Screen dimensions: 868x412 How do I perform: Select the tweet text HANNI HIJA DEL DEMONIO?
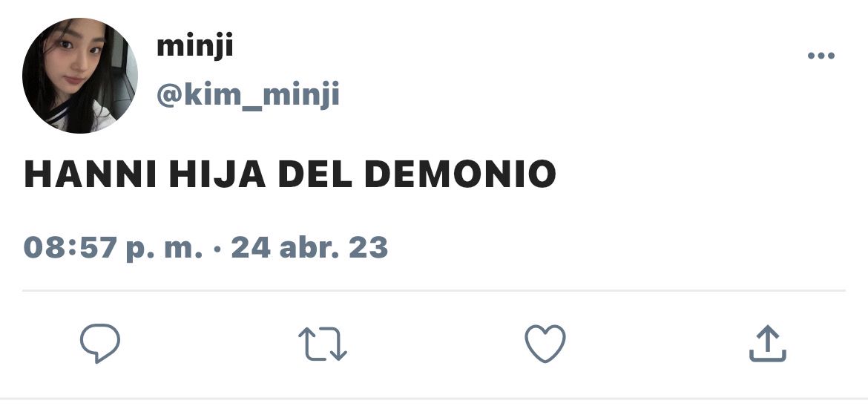point(289,174)
